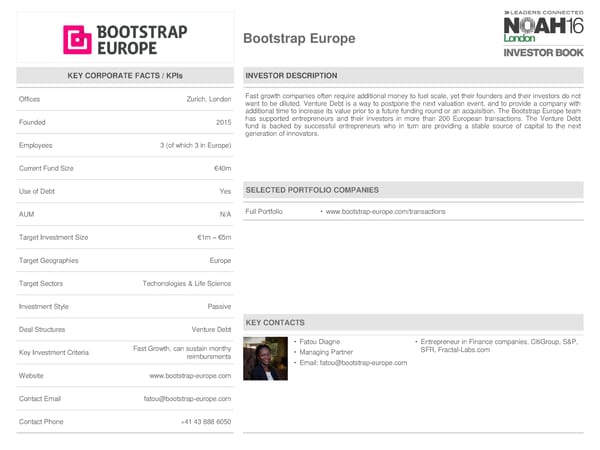This screenshot has height=450, width=600.
Task: Open the Full Portfolio transactions URL
Action: click(x=385, y=212)
